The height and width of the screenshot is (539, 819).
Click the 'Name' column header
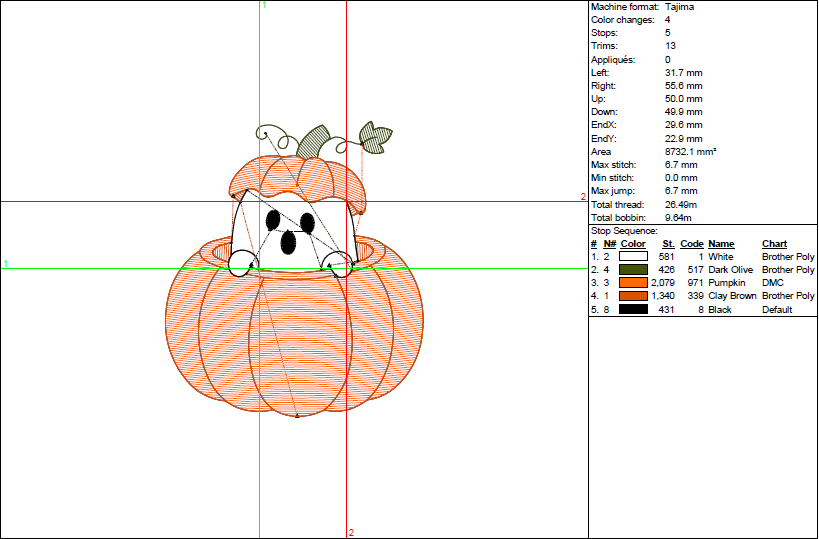point(721,243)
